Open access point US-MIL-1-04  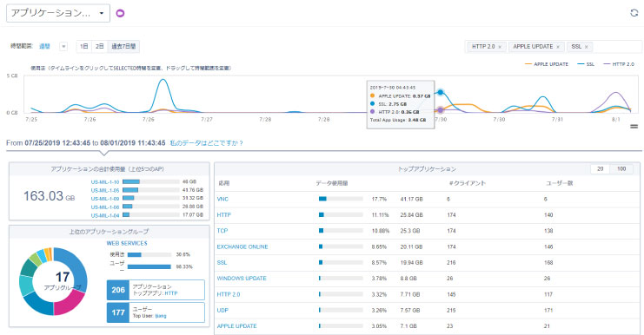coord(105,215)
